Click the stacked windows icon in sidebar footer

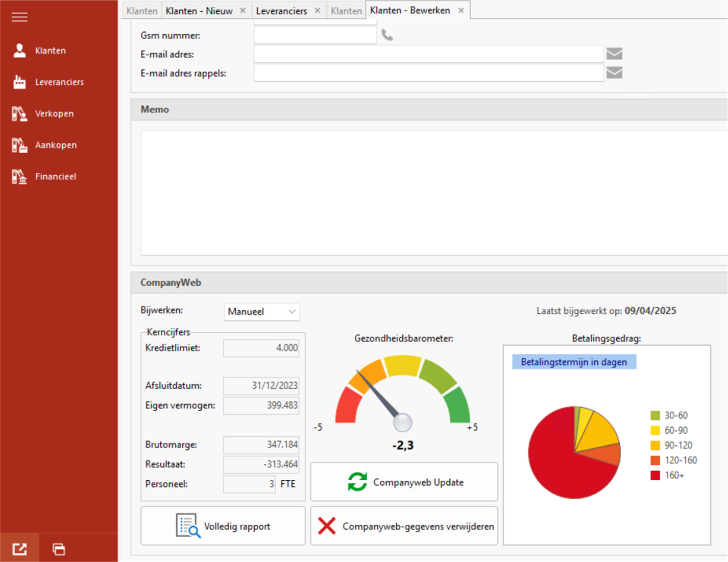pos(59,549)
